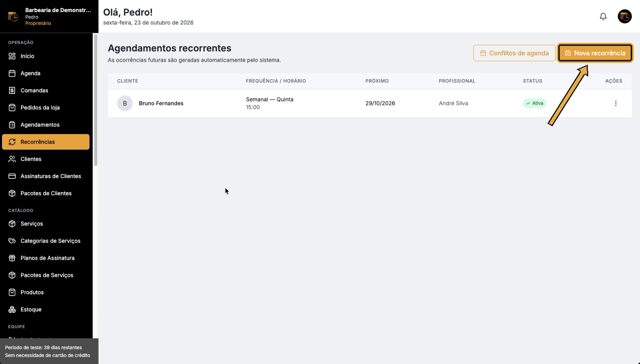The height and width of the screenshot is (364, 640).
Task: Click the barbershop logo in sidebar header
Action: pos(13,17)
